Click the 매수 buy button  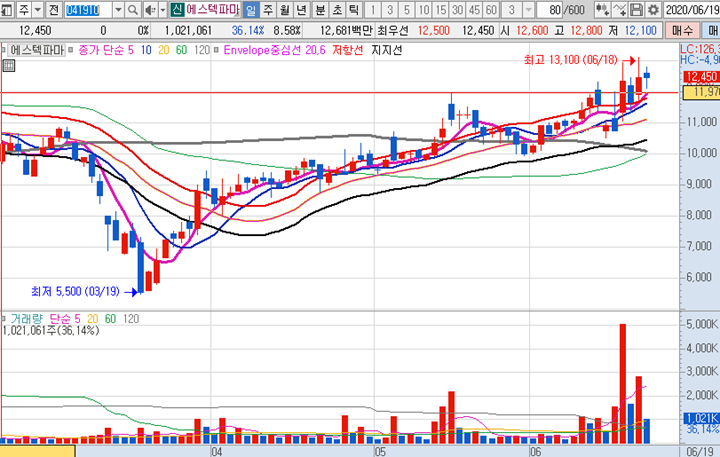[682, 30]
